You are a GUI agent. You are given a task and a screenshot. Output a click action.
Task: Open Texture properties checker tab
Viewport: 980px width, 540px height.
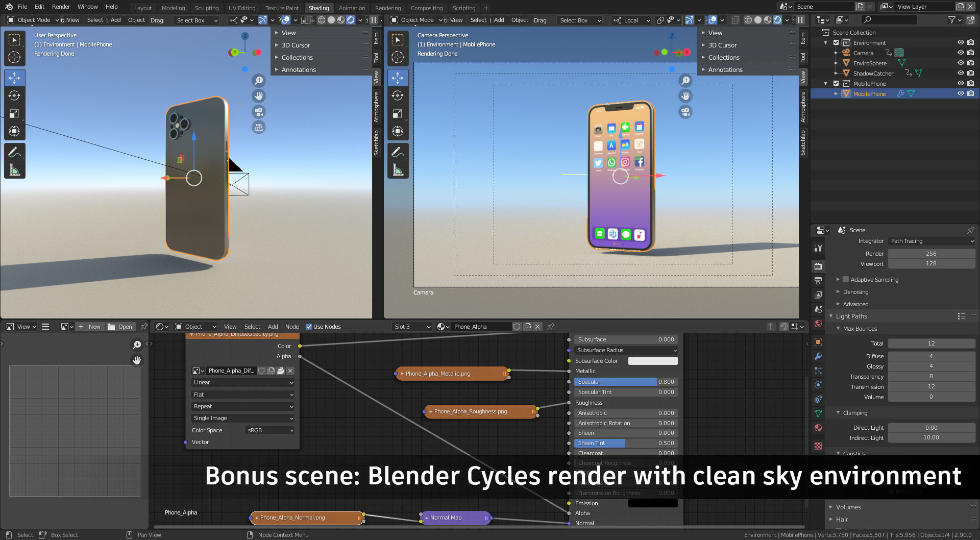[818, 446]
